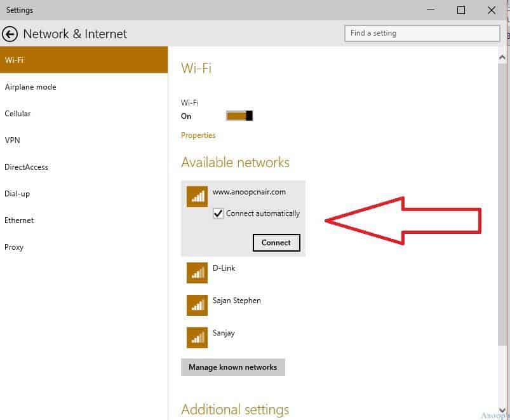Switch to the Cellular settings page
Image resolution: width=510 pixels, height=420 pixels.
click(x=18, y=114)
